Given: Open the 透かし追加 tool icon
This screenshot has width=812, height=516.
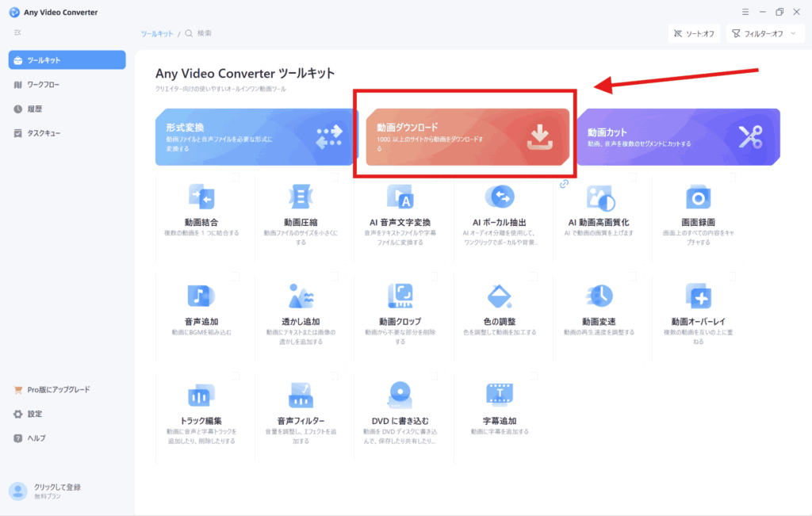Looking at the screenshot, I should (x=301, y=296).
